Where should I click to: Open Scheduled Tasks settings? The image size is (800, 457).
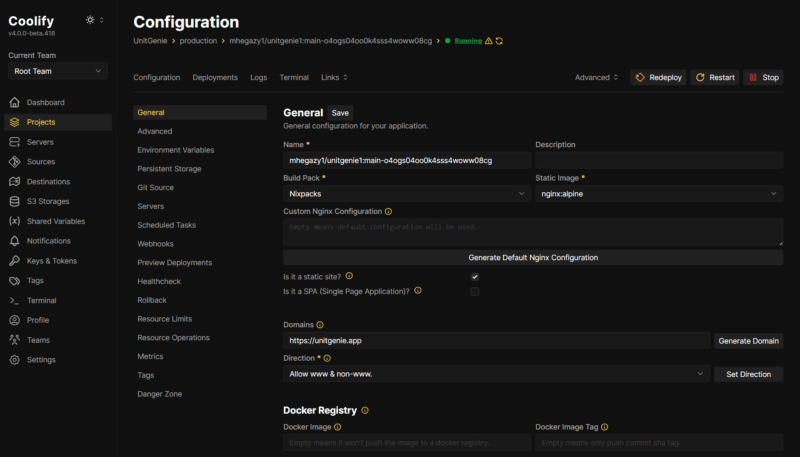(x=166, y=225)
